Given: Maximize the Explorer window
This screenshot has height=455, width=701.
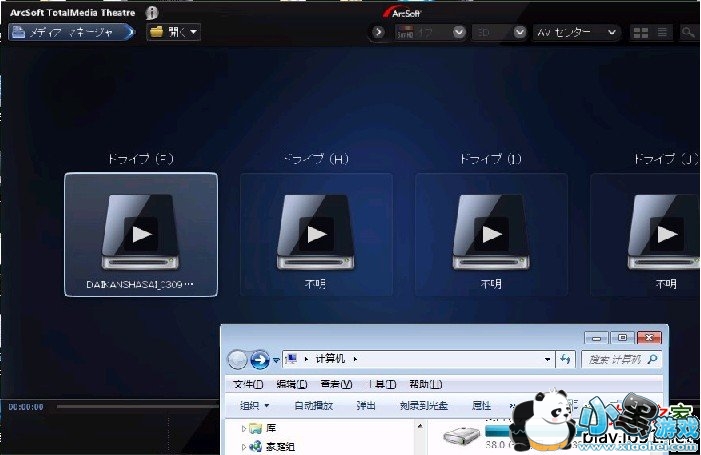Looking at the screenshot, I should [622, 338].
